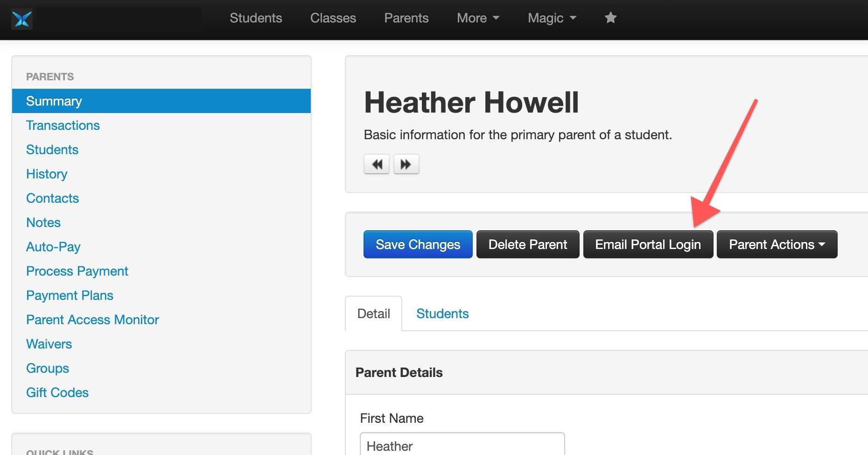Open Classes in top navigation
The width and height of the screenshot is (868, 455).
[x=333, y=18]
